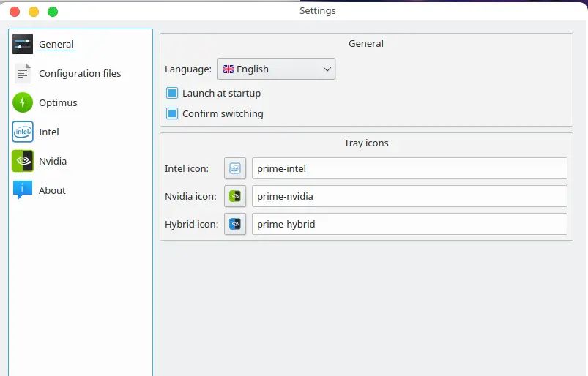Close the Settings window with red button
This screenshot has width=588, height=376.
pos(15,12)
